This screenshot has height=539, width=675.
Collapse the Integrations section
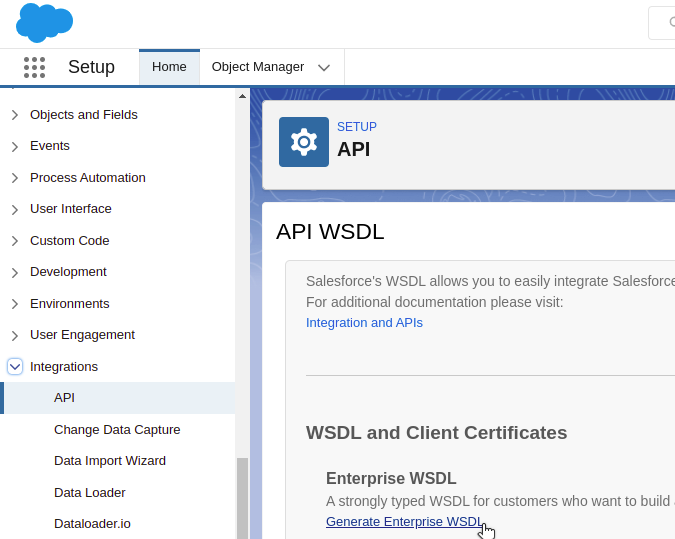coord(15,367)
